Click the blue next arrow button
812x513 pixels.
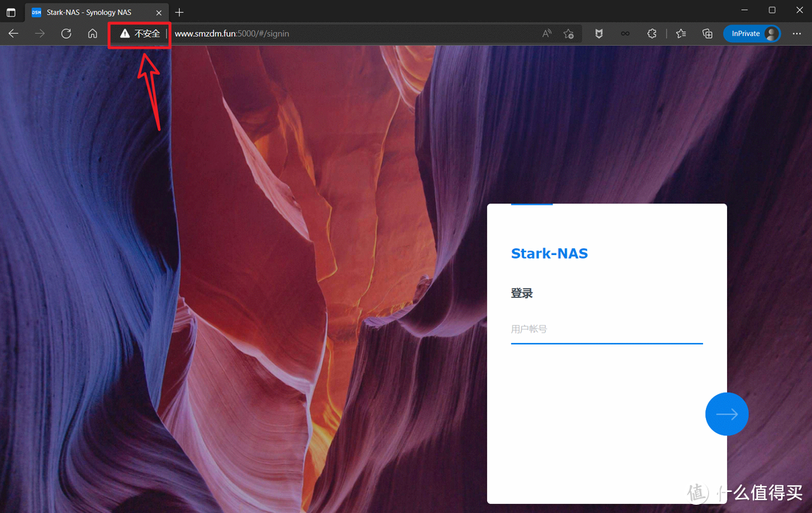pyautogui.click(x=726, y=414)
